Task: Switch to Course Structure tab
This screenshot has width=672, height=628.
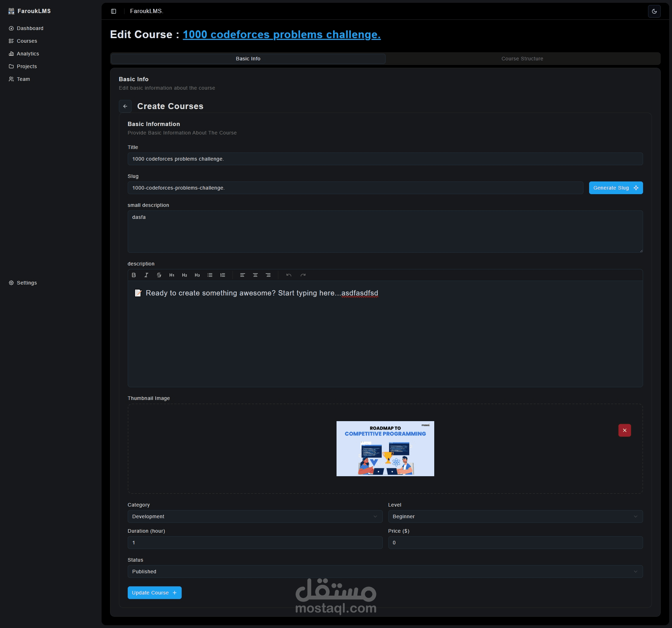Action: coord(522,59)
